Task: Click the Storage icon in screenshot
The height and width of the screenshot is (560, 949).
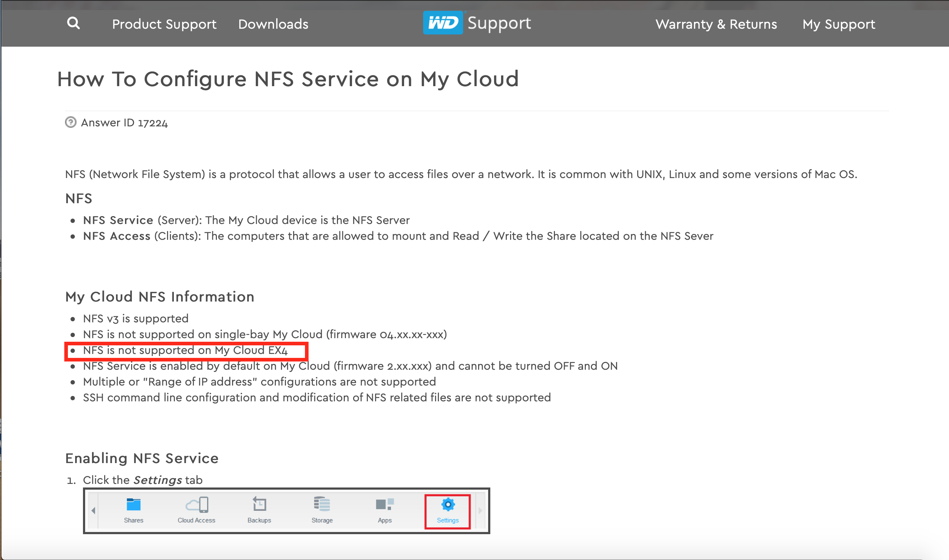Action: (322, 504)
